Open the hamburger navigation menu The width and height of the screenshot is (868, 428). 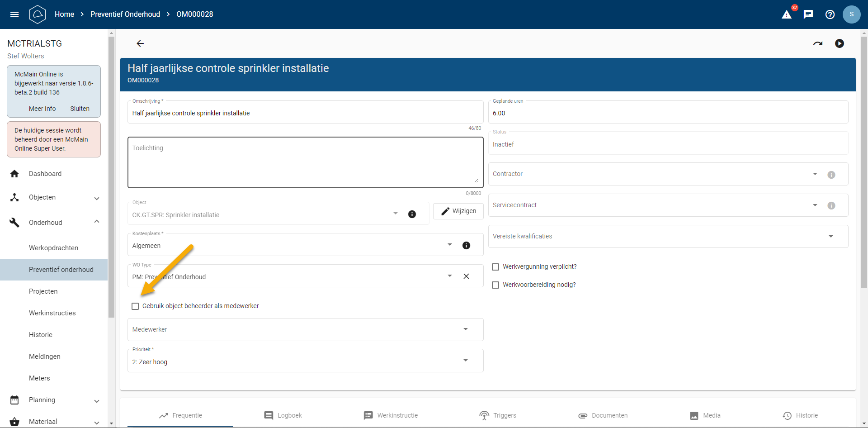coord(14,14)
